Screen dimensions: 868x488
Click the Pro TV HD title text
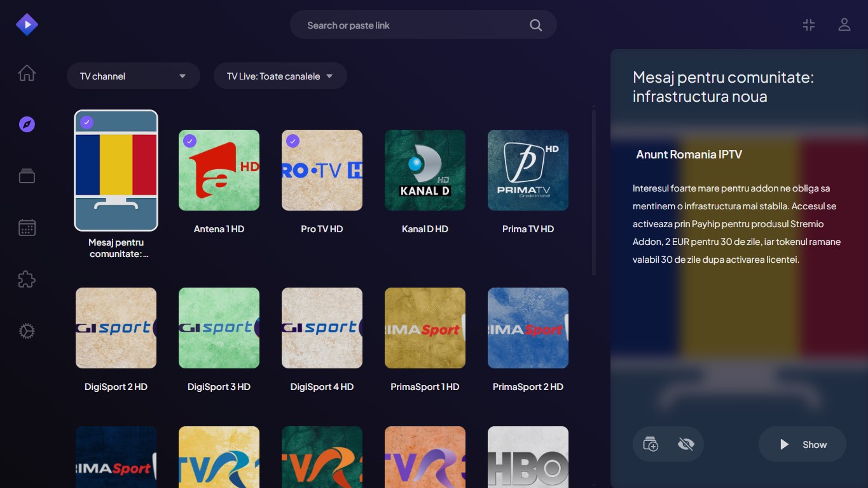pos(322,229)
